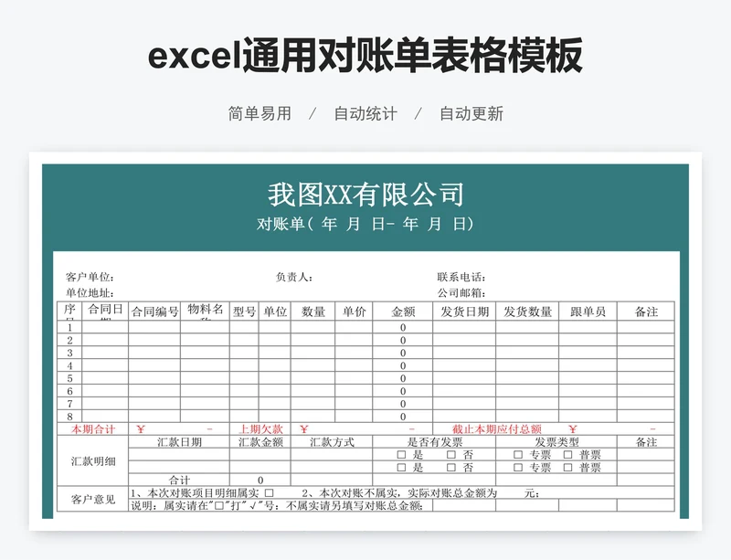The height and width of the screenshot is (560, 731).
Task: Select the 金额 column header
Action: pyautogui.click(x=403, y=312)
